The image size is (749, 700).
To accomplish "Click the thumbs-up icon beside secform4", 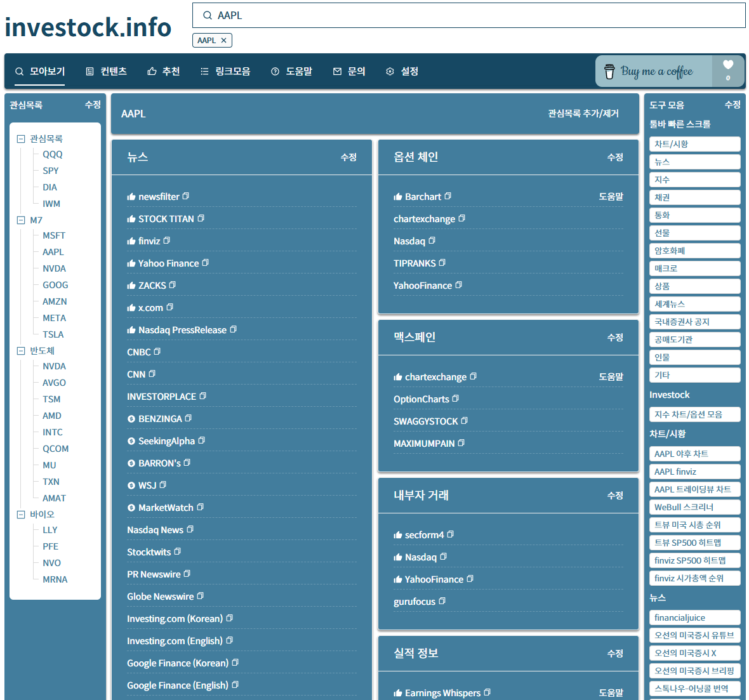I will tap(398, 535).
